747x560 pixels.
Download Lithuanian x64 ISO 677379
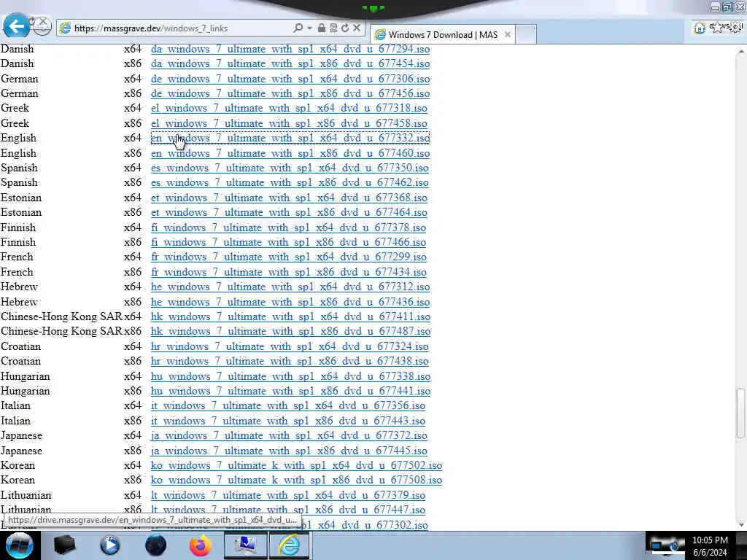tap(287, 495)
